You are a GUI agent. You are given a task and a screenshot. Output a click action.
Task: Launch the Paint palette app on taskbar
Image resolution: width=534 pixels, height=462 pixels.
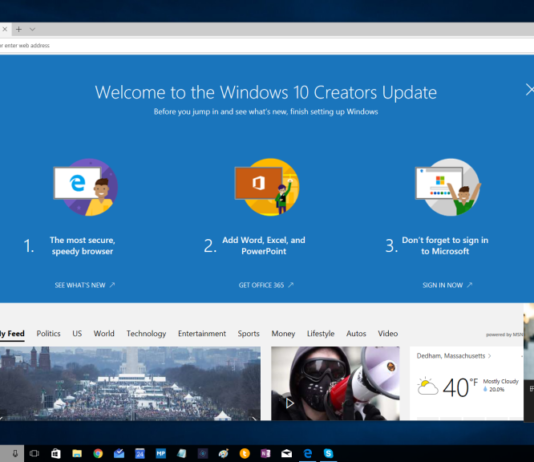click(x=223, y=453)
